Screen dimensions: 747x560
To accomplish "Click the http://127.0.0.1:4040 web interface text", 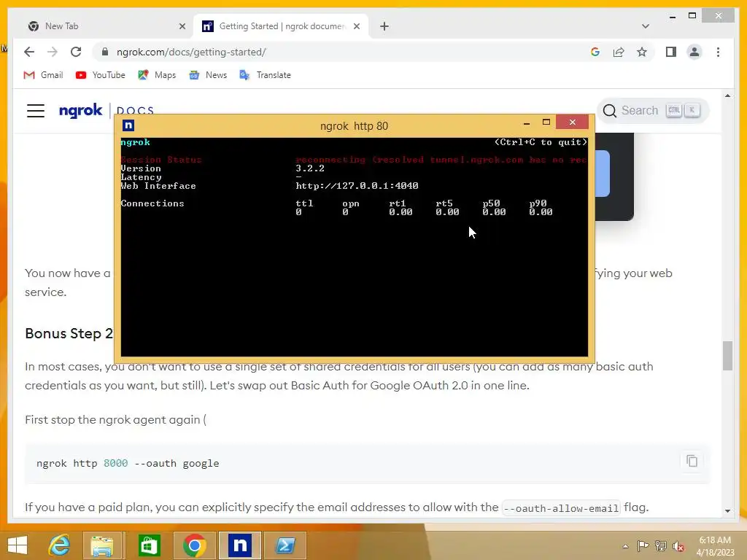I will coord(357,186).
